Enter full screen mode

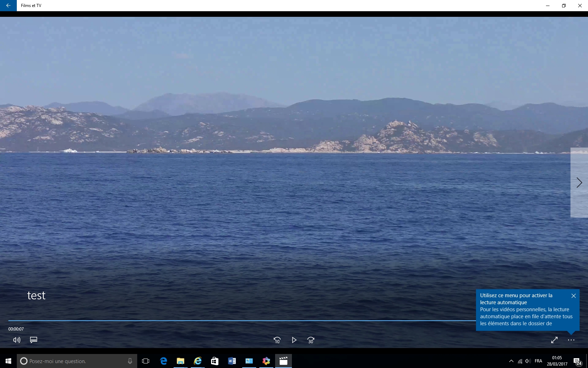[x=554, y=340]
